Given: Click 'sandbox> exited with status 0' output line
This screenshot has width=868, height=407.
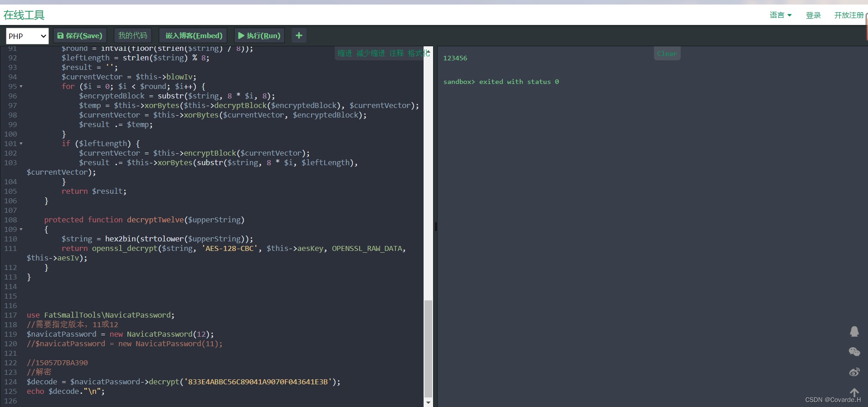Looking at the screenshot, I should point(501,82).
